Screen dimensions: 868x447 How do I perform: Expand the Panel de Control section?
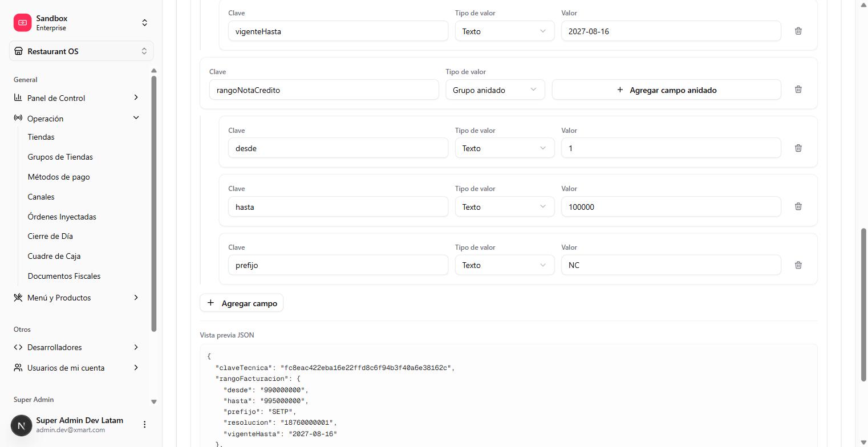(136, 97)
